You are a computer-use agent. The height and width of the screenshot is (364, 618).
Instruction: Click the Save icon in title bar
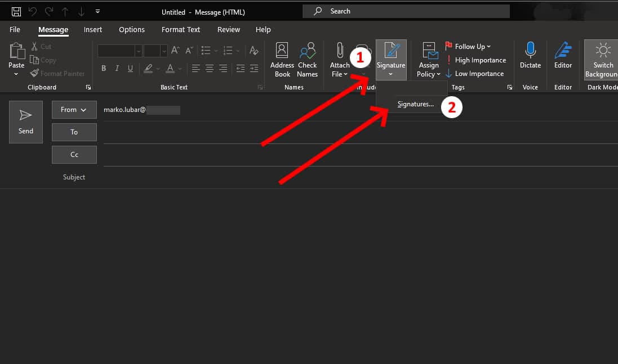coord(16,12)
